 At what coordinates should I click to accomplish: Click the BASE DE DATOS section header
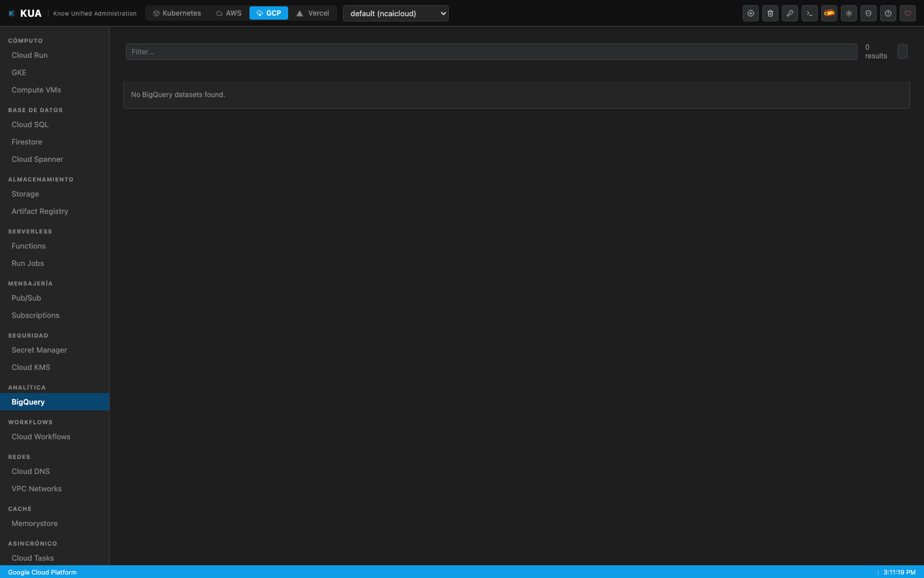coord(35,110)
